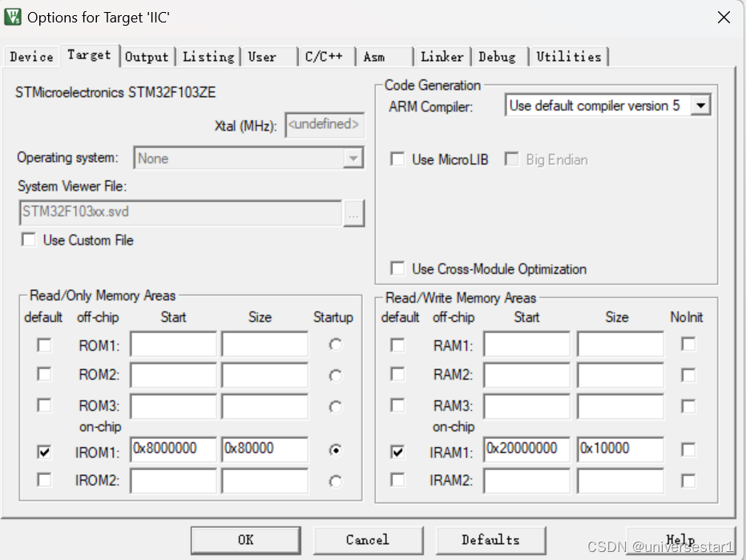This screenshot has height=560, width=746.
Task: Check default for IRAM2
Action: click(x=397, y=480)
